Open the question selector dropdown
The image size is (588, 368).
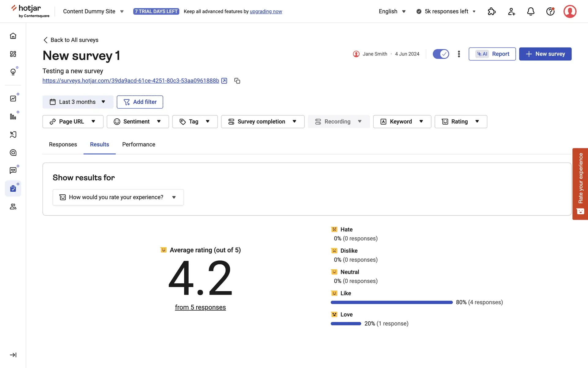(118, 197)
